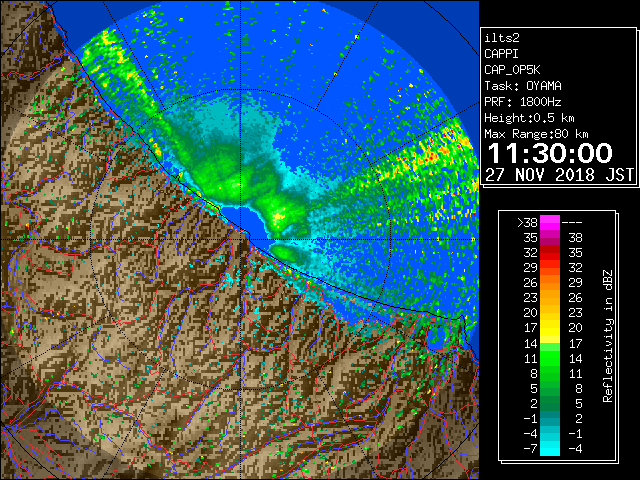The width and height of the screenshot is (640, 480).
Task: Select the 'Height:0.5 km' text
Action: tap(529, 118)
